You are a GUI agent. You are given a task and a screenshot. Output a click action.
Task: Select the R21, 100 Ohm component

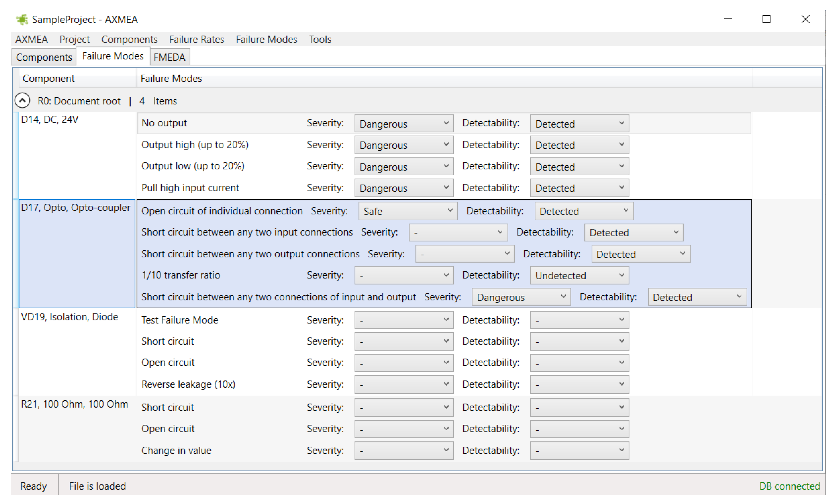[x=74, y=404]
